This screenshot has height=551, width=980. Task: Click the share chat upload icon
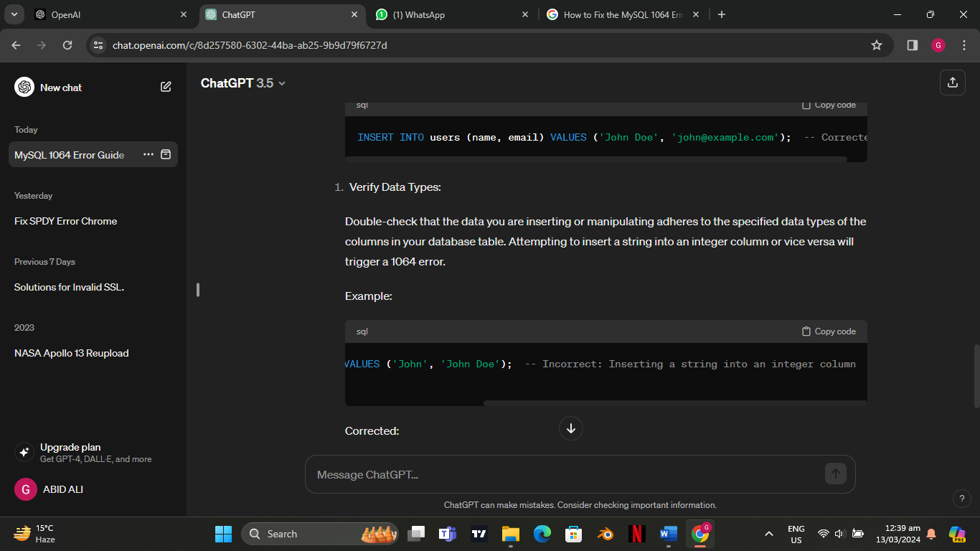953,83
